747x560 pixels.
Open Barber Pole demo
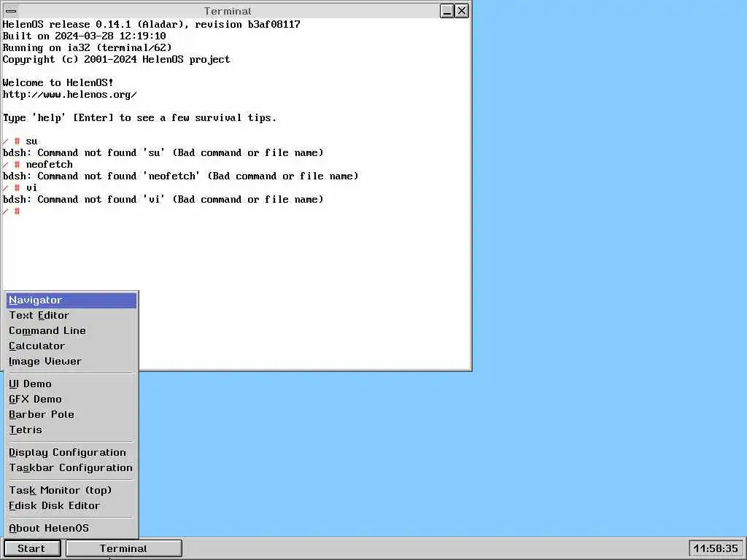pyautogui.click(x=71, y=414)
